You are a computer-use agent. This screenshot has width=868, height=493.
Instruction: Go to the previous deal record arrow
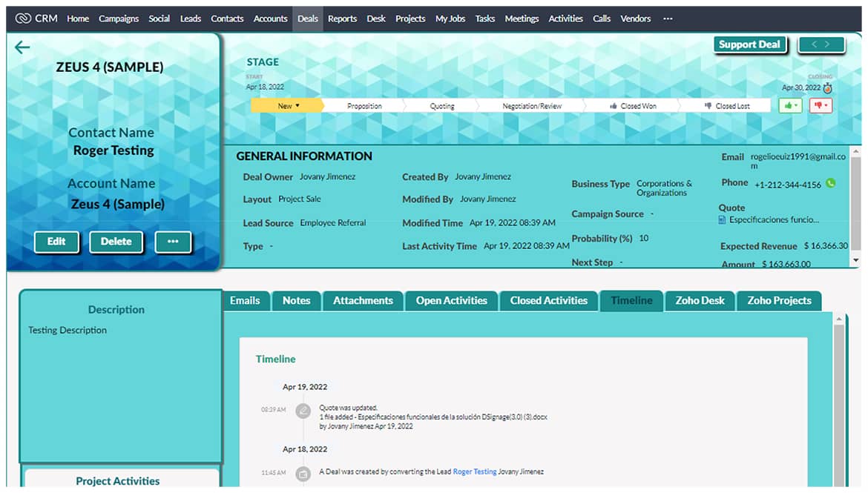coord(814,44)
